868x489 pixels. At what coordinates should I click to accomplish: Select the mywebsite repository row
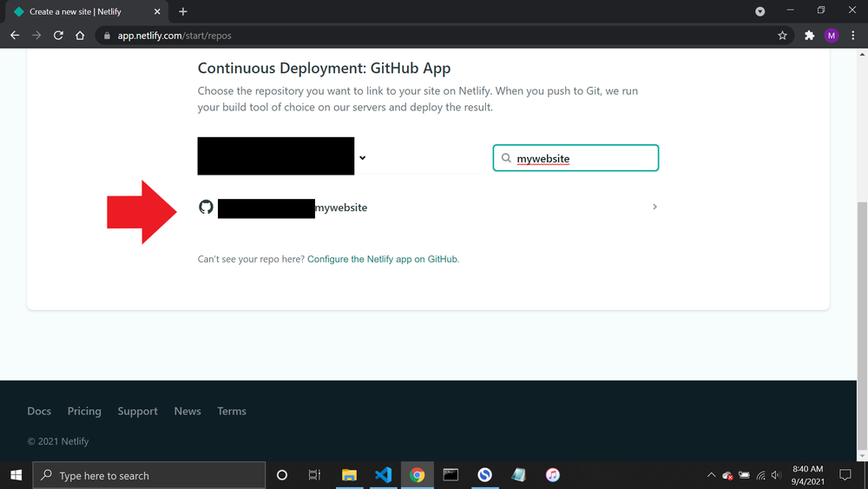tap(428, 207)
